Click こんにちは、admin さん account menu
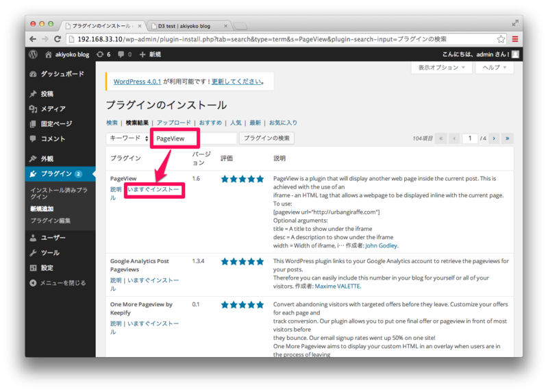 click(475, 54)
